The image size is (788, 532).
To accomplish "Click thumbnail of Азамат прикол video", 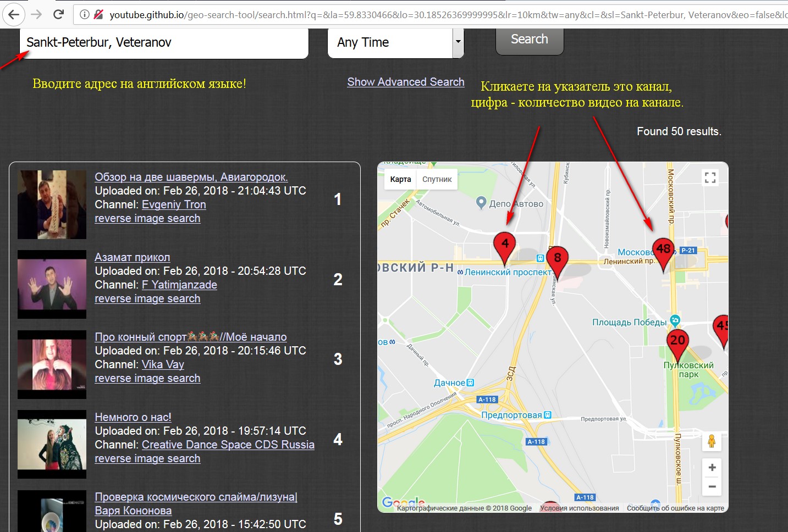I will [52, 285].
